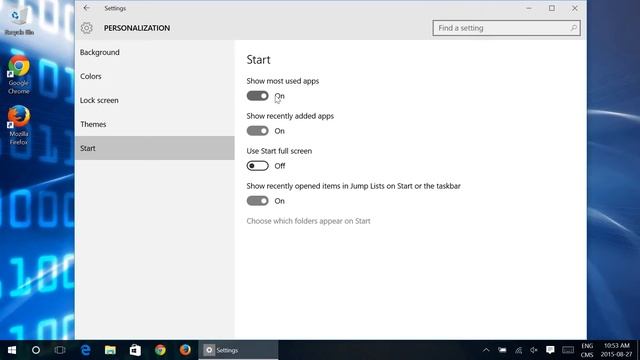Open Choose which folders appear on Start
Viewport: 640px width, 360px height.
pyautogui.click(x=309, y=221)
